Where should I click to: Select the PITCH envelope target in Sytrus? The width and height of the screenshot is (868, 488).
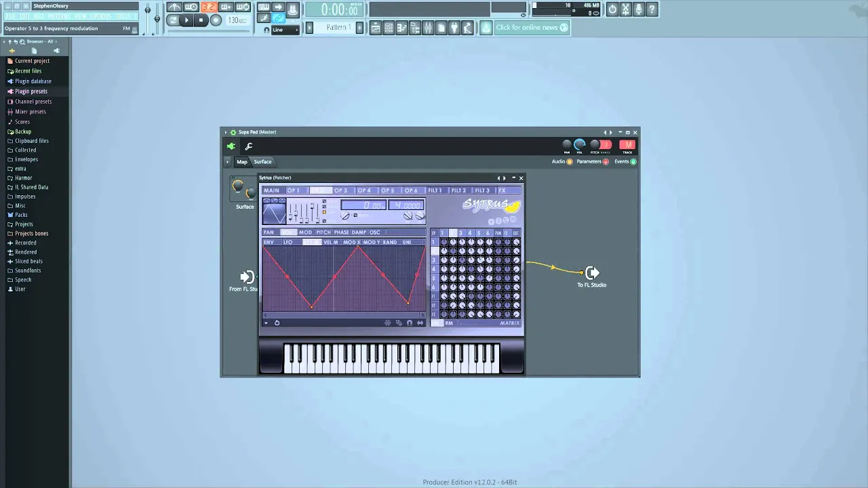coord(323,232)
